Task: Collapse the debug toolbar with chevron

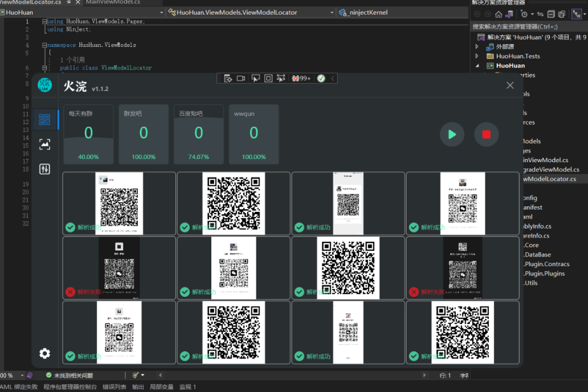Action: click(x=333, y=78)
